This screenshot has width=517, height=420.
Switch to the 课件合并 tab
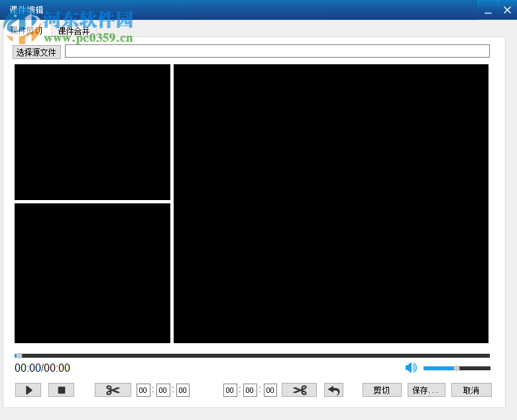74,31
